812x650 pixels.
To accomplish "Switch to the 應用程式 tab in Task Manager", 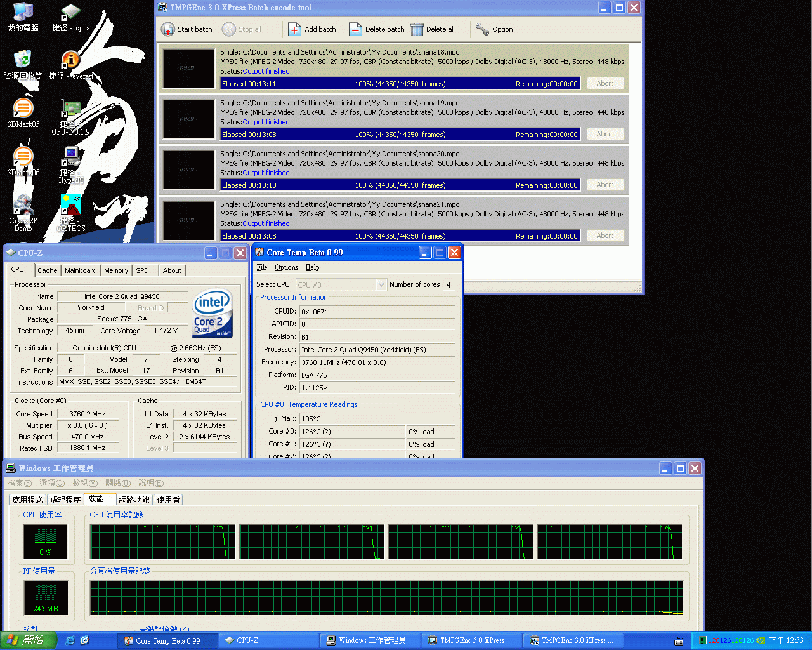I will point(28,500).
